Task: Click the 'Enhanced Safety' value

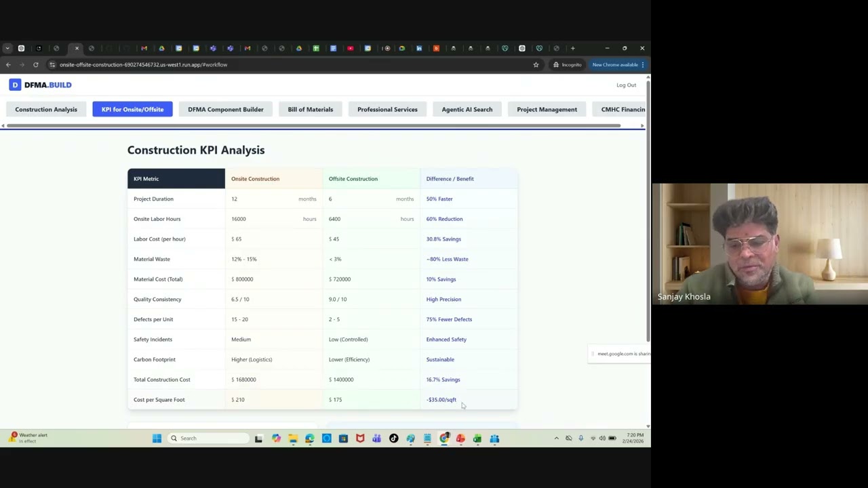Action: [446, 339]
